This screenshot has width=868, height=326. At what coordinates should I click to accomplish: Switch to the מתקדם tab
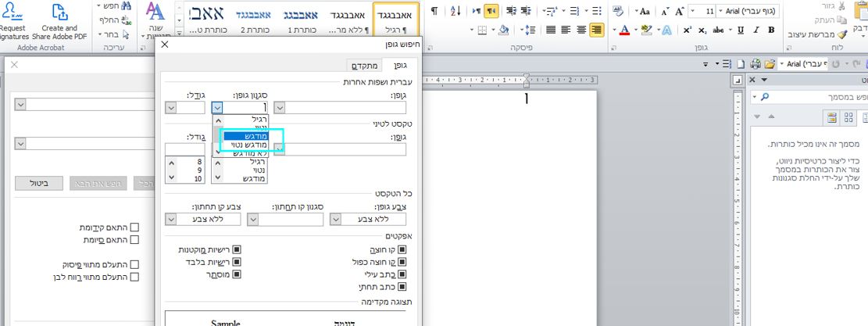pos(365,66)
